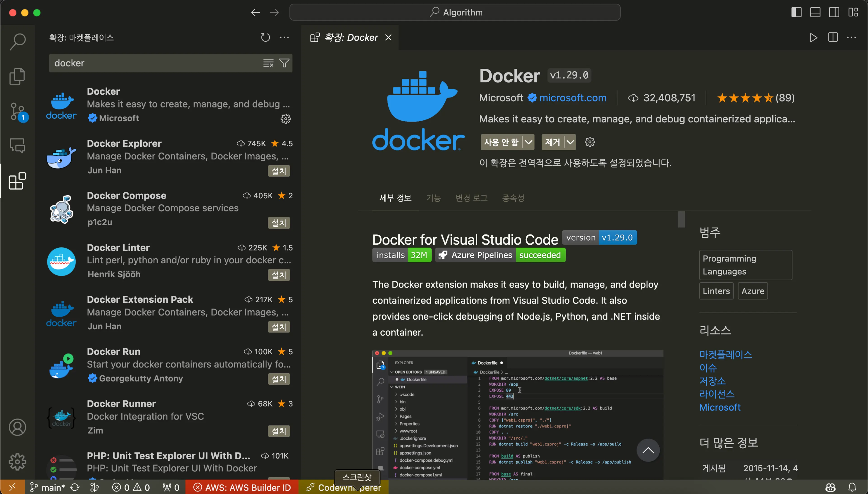Open the 변경 로그 tab
The width and height of the screenshot is (868, 494).
[x=472, y=198]
